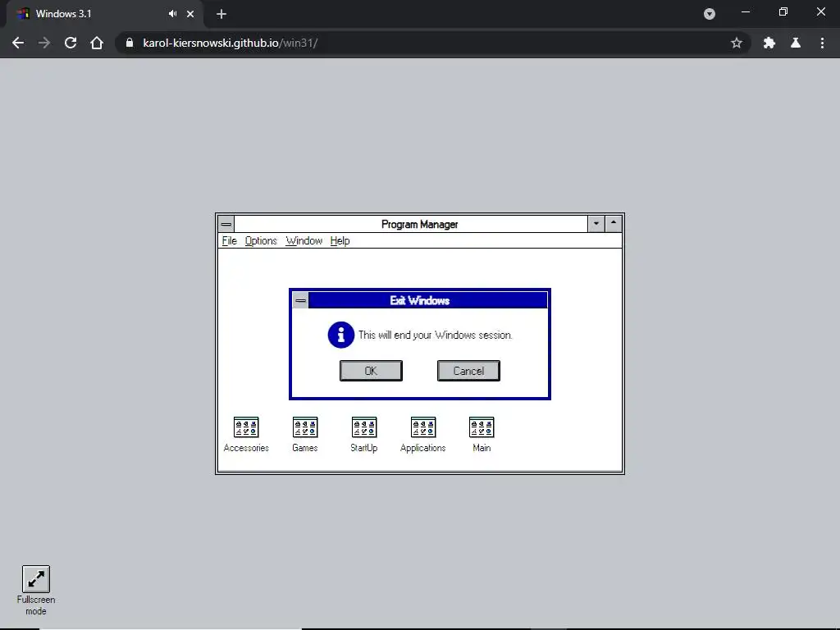Click the Exit Windows title bar
Image resolution: width=840 pixels, height=630 pixels.
pyautogui.click(x=428, y=300)
